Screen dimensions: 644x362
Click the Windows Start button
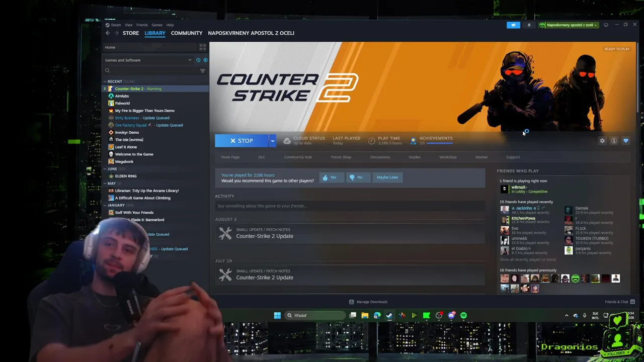277,315
